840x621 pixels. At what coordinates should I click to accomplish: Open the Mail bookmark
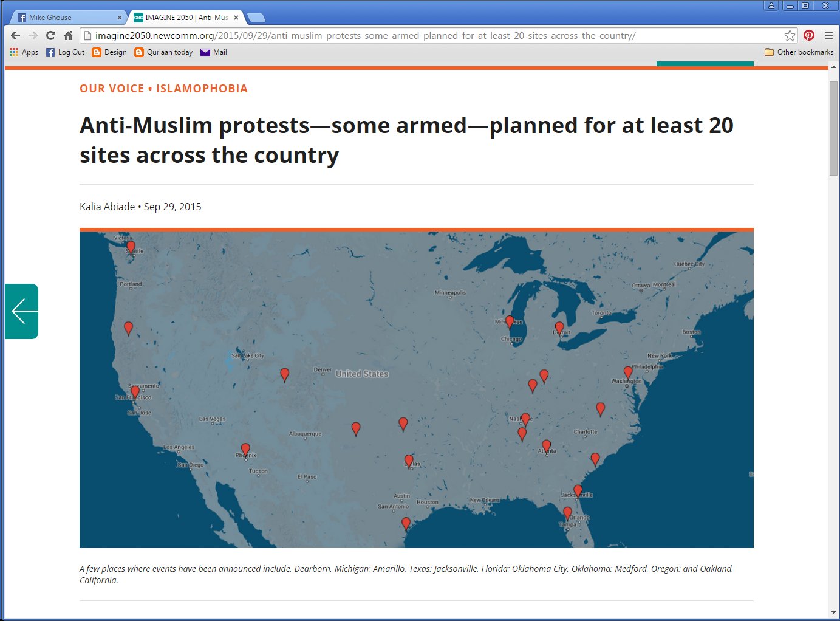pos(214,52)
